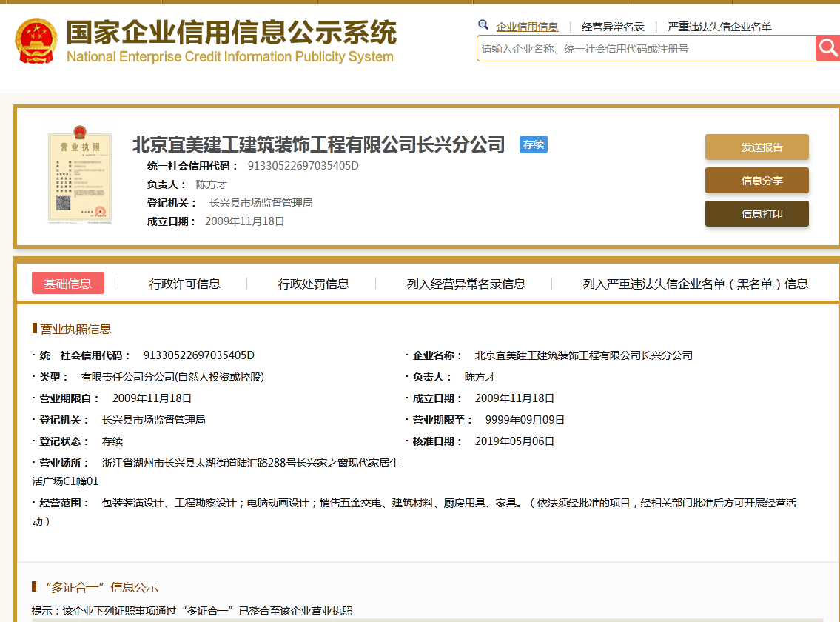Click the 经营范围 description text
The width and height of the screenshot is (840, 622).
click(x=414, y=512)
